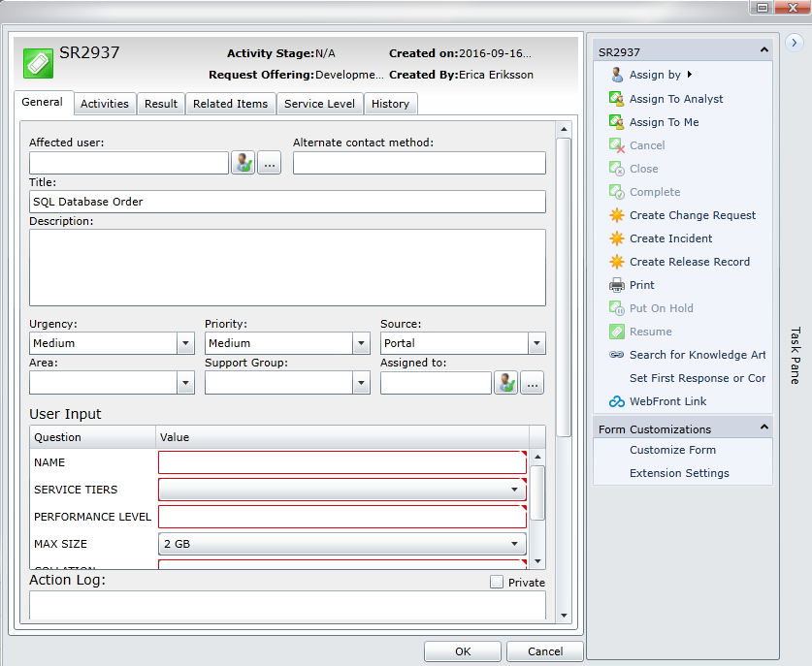Open Affected user browse ellipsis button
Screen dimensions: 812x666
[x=270, y=163]
